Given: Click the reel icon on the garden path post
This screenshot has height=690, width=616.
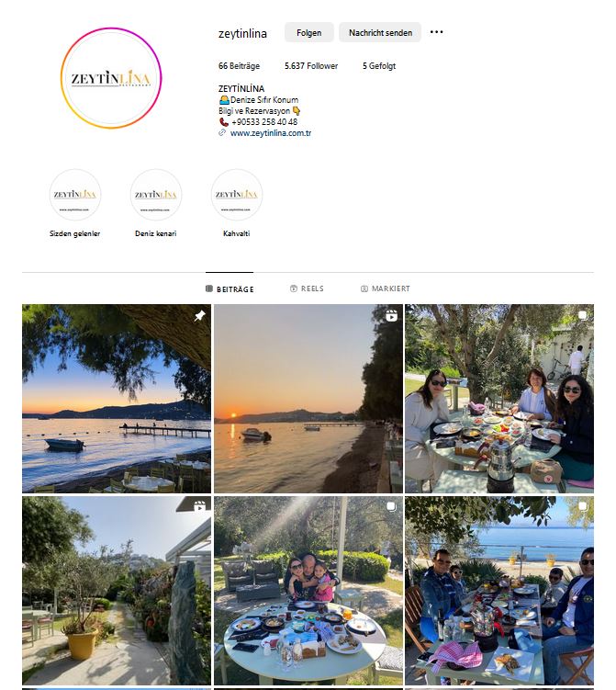Looking at the screenshot, I should click(199, 506).
